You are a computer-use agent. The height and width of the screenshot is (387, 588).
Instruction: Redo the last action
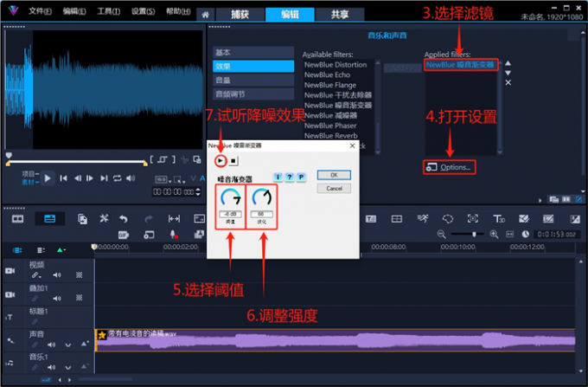point(149,219)
